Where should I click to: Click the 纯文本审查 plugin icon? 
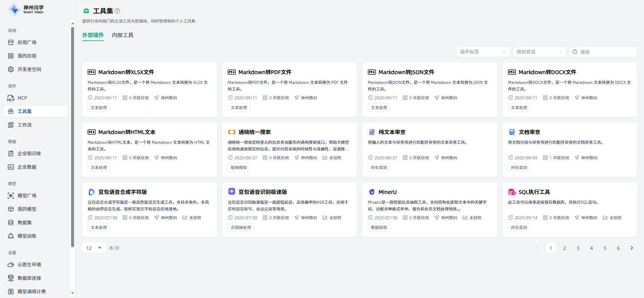point(372,132)
